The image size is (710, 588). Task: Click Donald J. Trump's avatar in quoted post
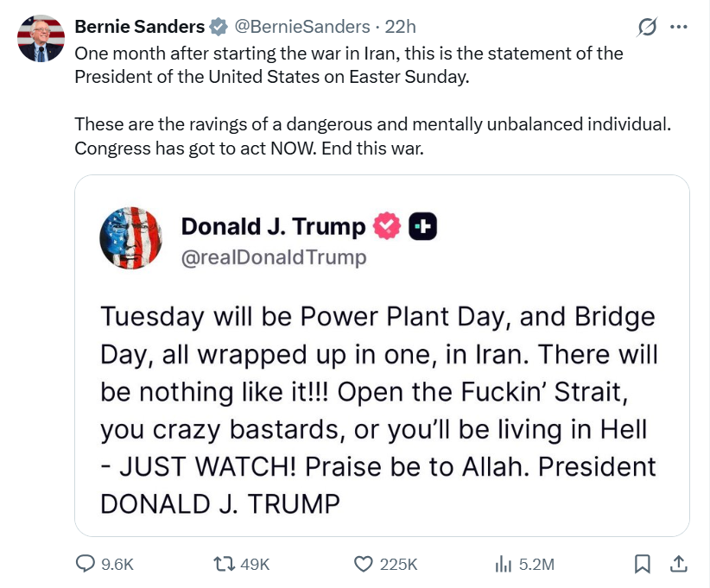131,238
